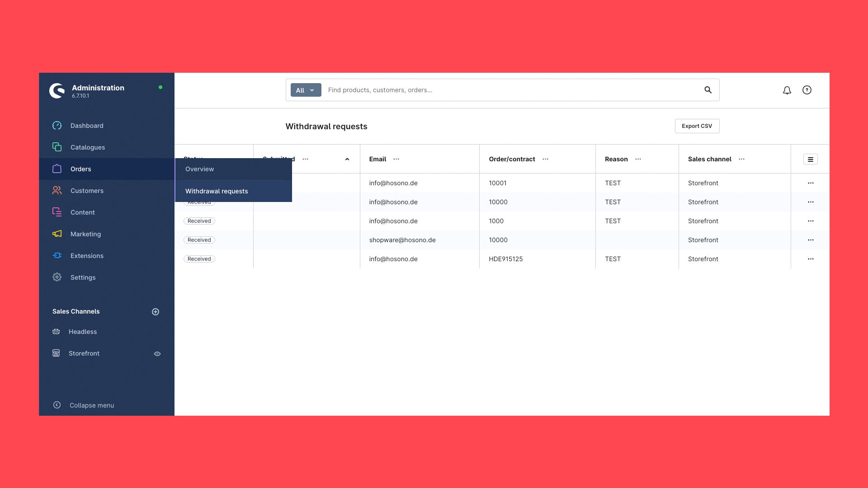Add a new sales channel
Image resolution: width=868 pixels, height=488 pixels.
[156, 312]
